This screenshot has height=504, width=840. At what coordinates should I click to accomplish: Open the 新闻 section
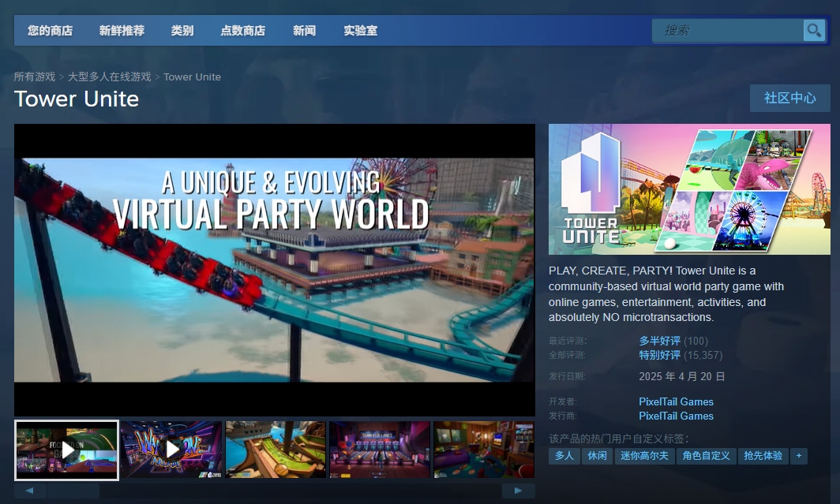(x=305, y=30)
